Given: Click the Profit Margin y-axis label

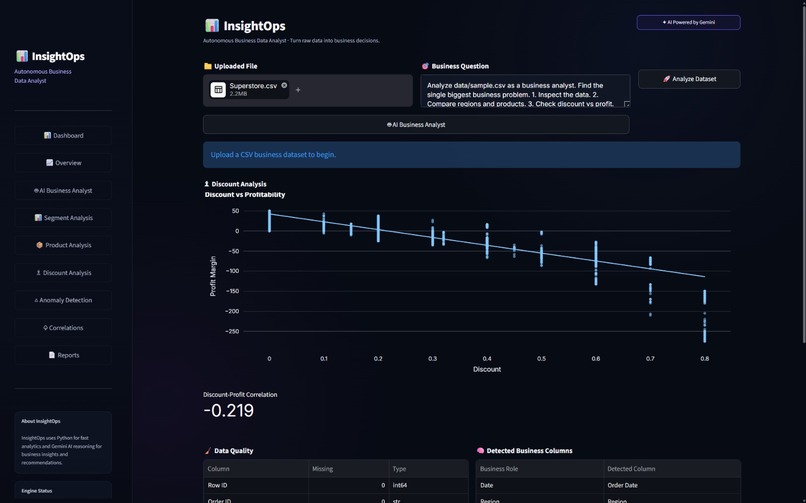Looking at the screenshot, I should [x=213, y=276].
